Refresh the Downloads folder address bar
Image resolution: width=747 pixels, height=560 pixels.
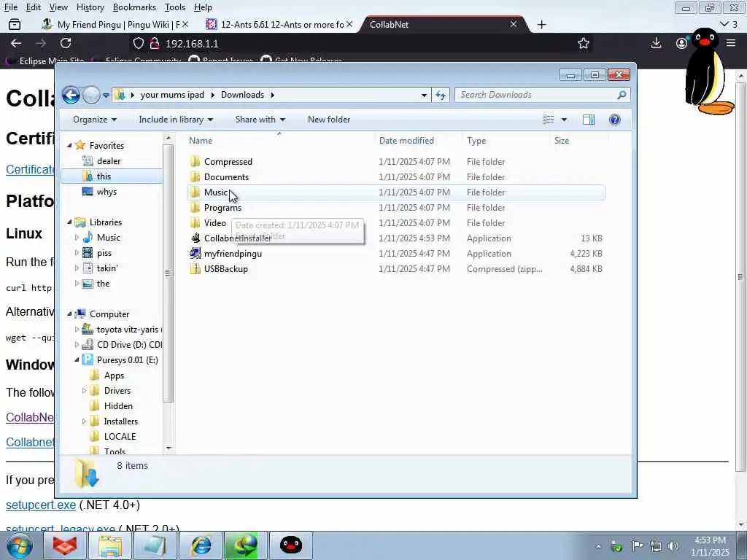point(440,96)
